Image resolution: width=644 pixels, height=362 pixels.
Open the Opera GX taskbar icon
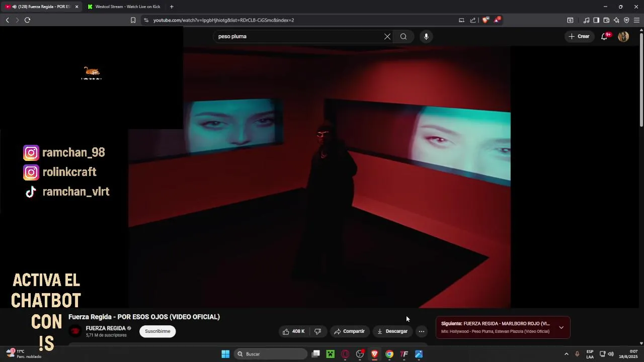[x=345, y=354]
